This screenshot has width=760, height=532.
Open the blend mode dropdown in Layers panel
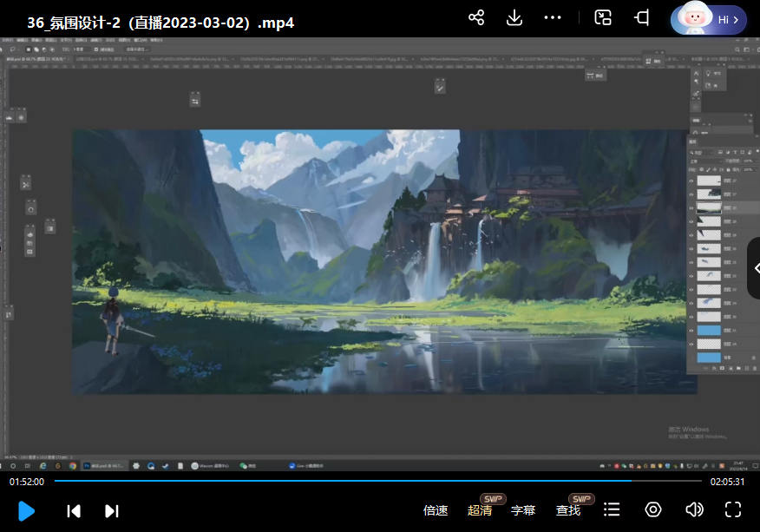click(705, 161)
